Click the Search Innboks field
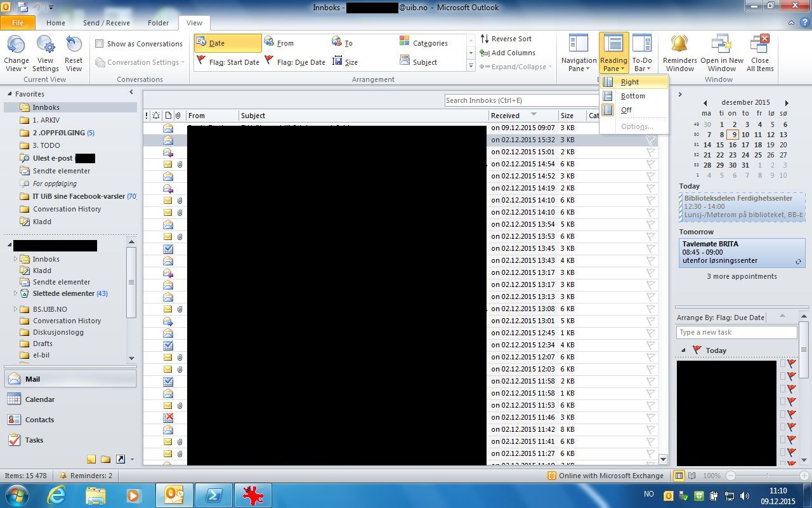 (x=520, y=100)
